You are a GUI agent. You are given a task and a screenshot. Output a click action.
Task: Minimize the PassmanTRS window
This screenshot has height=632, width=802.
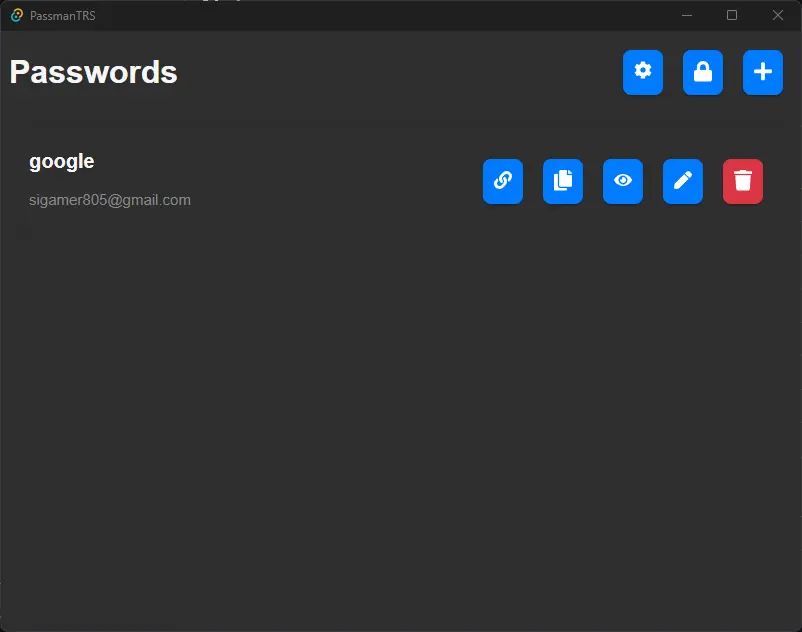pyautogui.click(x=687, y=15)
